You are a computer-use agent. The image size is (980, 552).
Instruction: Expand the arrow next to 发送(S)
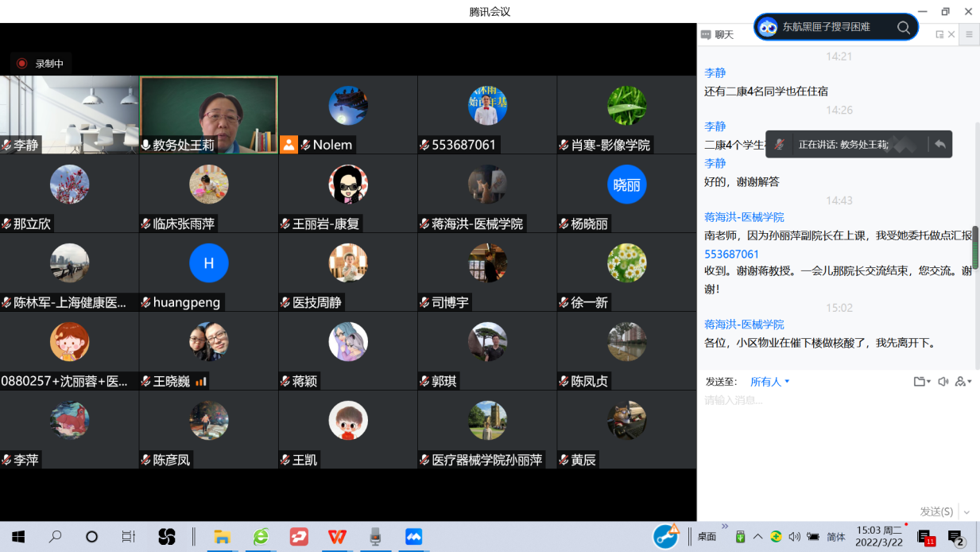[967, 512]
